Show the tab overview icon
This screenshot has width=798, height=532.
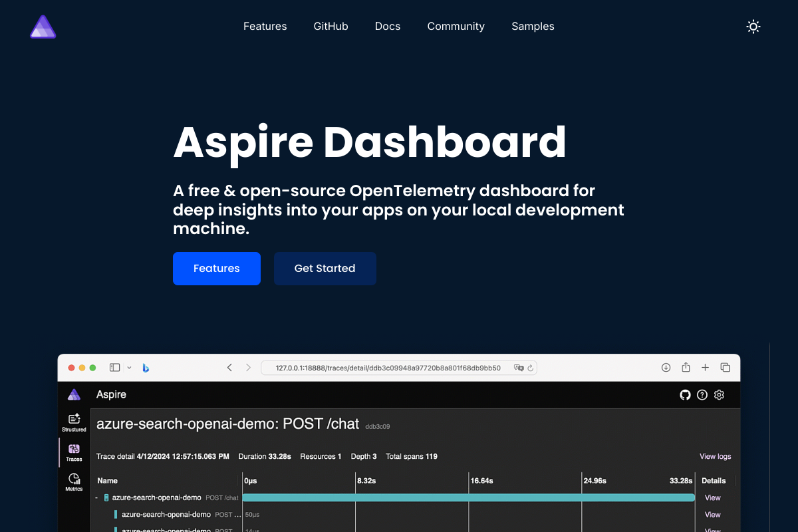(x=726, y=368)
